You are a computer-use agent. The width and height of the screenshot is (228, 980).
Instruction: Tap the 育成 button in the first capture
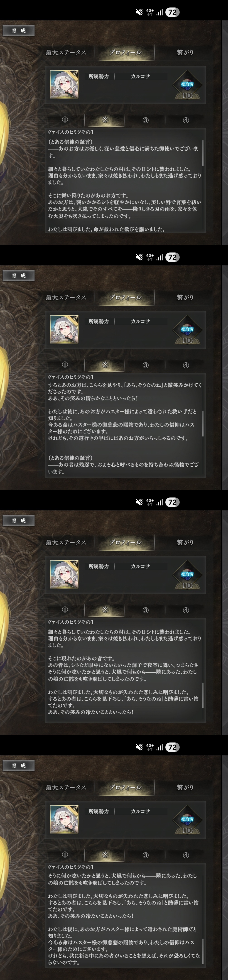tap(18, 30)
